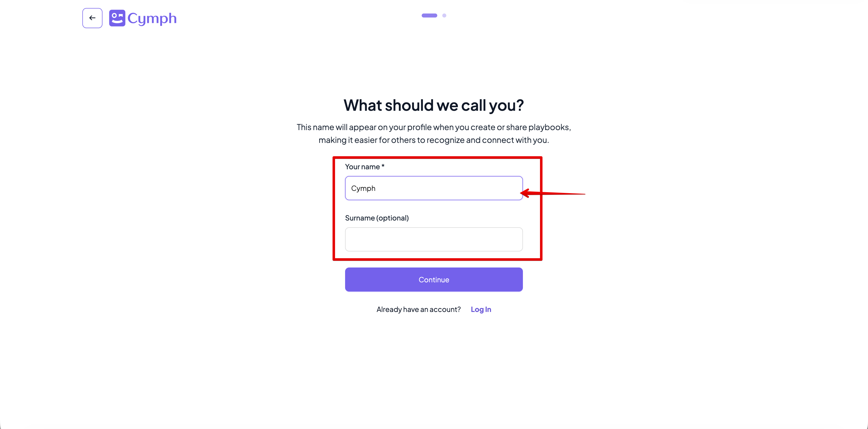
Task: Select the Your name input field
Action: click(434, 188)
